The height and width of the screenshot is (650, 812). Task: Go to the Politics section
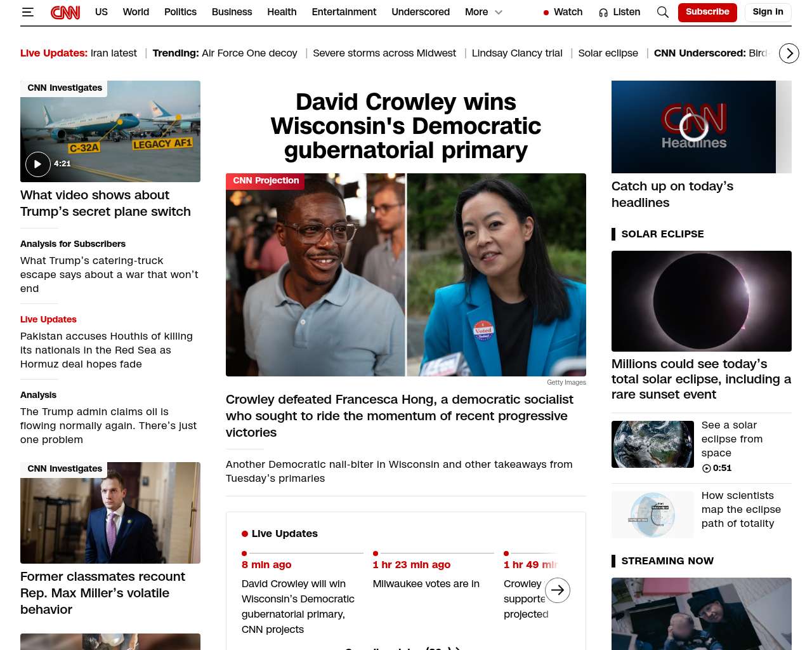[x=180, y=12]
